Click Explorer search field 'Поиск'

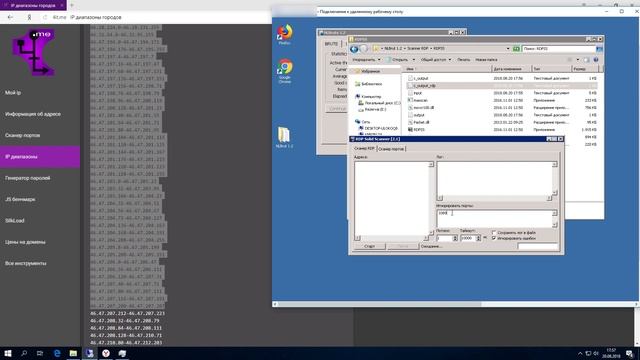558,49
